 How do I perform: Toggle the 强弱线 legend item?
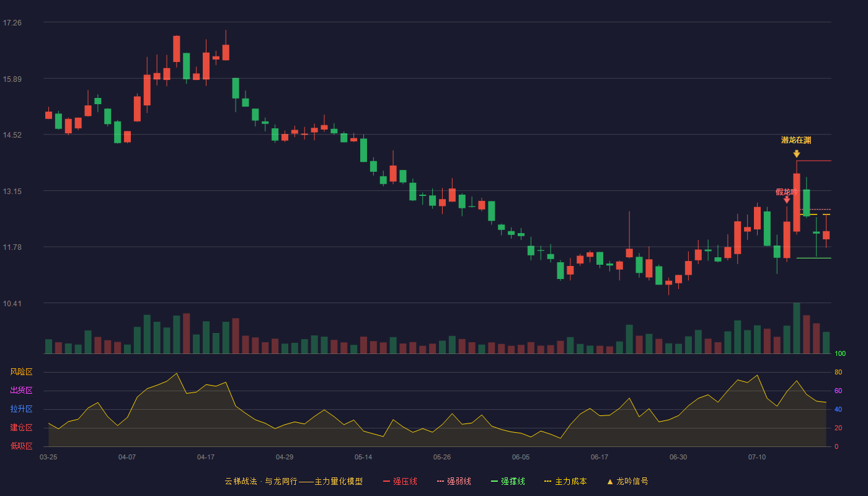454,481
